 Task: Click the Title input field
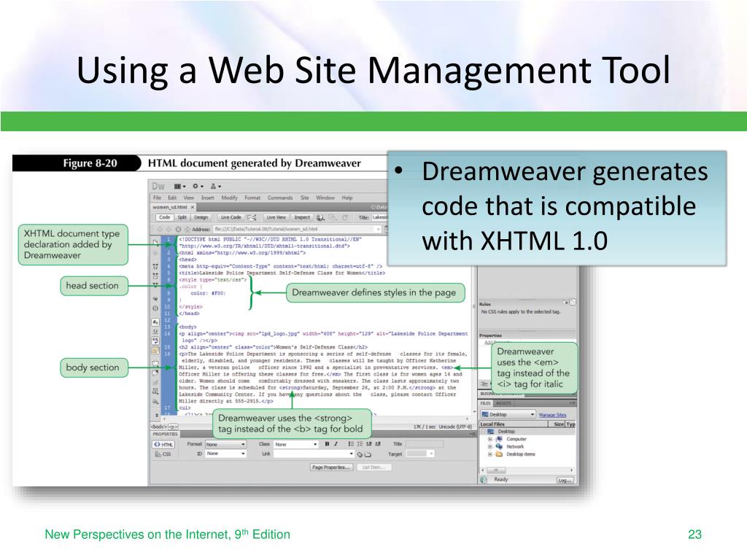coord(379,217)
